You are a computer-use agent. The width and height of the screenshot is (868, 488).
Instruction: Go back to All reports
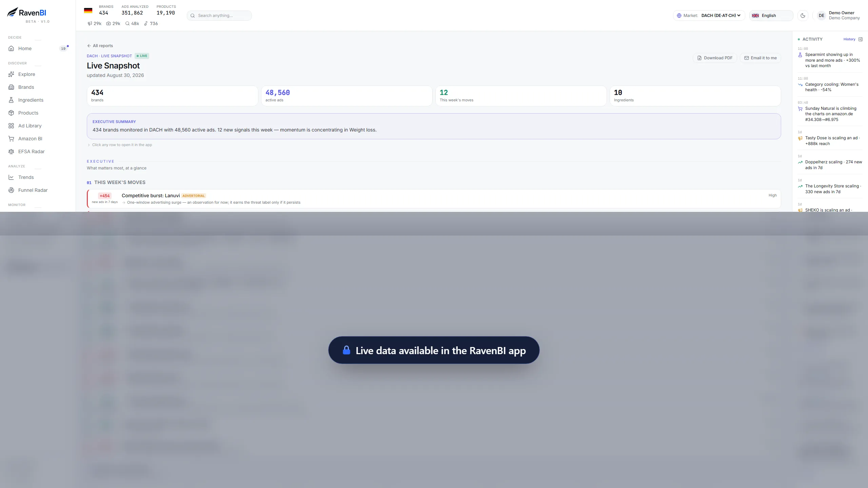pyautogui.click(x=100, y=46)
